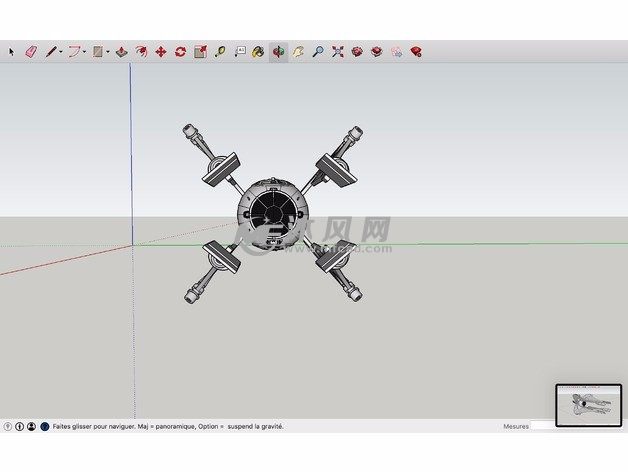Image resolution: width=628 pixels, height=472 pixels.
Task: Click the model preview thumbnail
Action: [589, 405]
